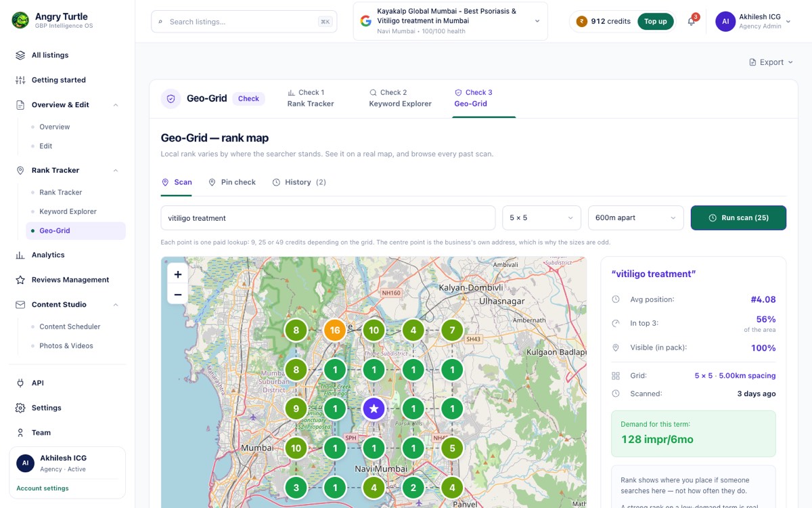The height and width of the screenshot is (508, 812).
Task: Open Edit in the sidebar
Action: click(x=46, y=146)
